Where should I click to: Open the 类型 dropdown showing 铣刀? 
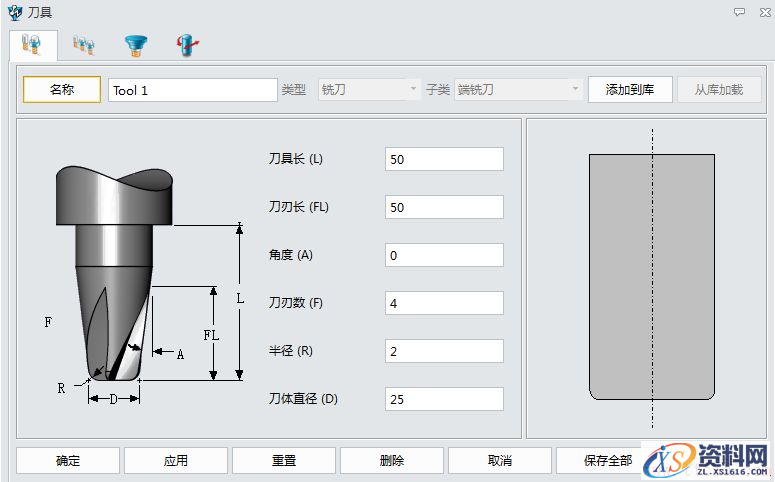[369, 89]
